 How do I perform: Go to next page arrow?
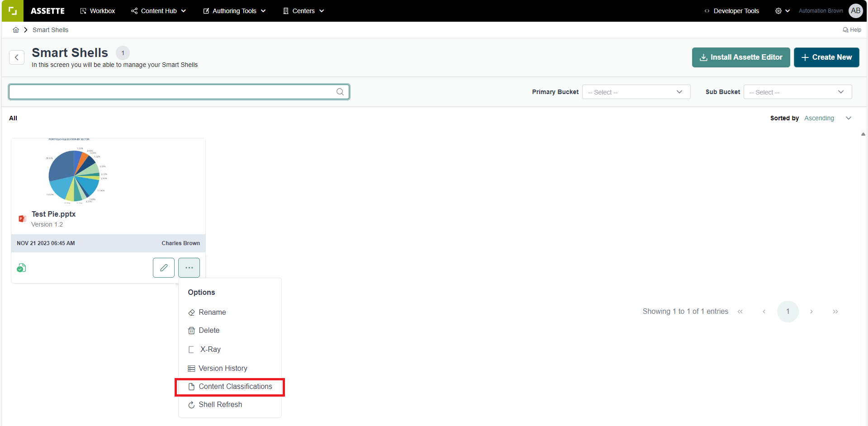coord(811,312)
